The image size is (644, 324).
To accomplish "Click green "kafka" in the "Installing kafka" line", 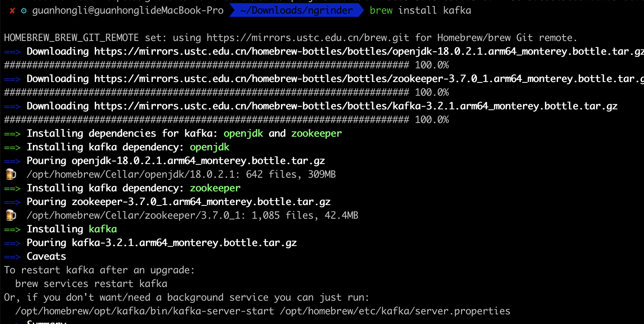I will [x=103, y=229].
